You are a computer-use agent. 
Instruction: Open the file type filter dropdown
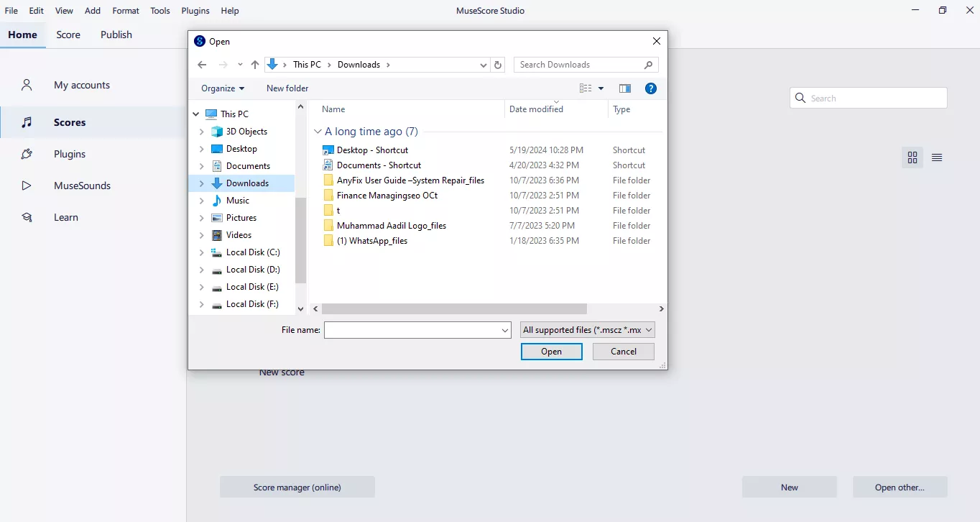(587, 329)
